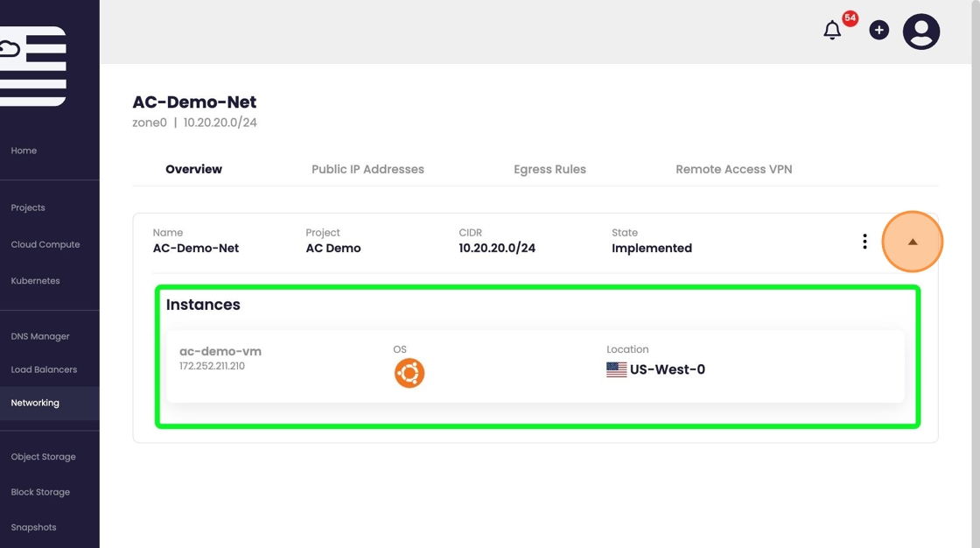Screen dimensions: 980x548
Task: Click the US flag location icon
Action: click(x=616, y=369)
